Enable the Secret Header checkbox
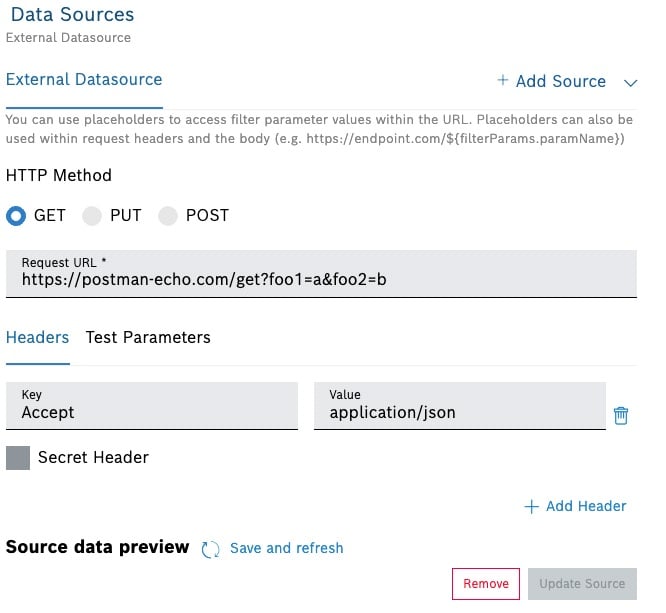 (18, 457)
